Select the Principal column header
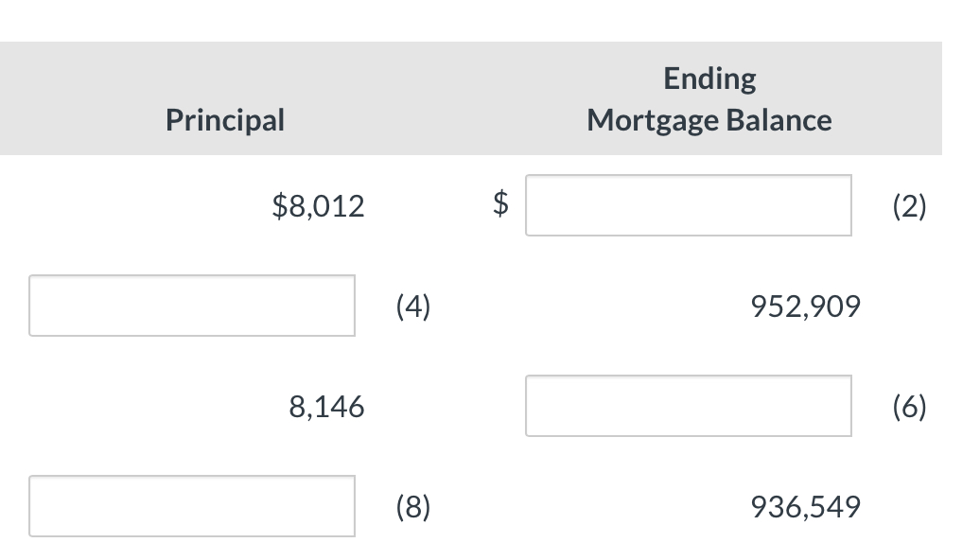The image size is (980, 560). [224, 119]
